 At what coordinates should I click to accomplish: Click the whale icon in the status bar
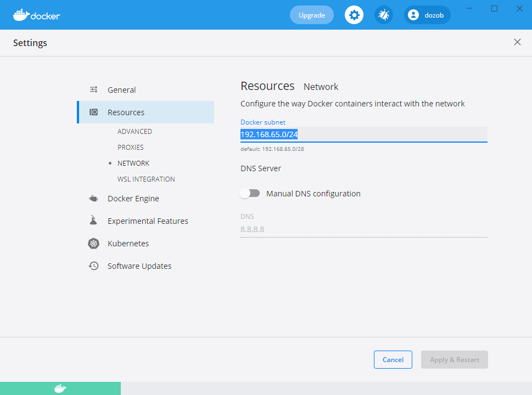coord(60,388)
